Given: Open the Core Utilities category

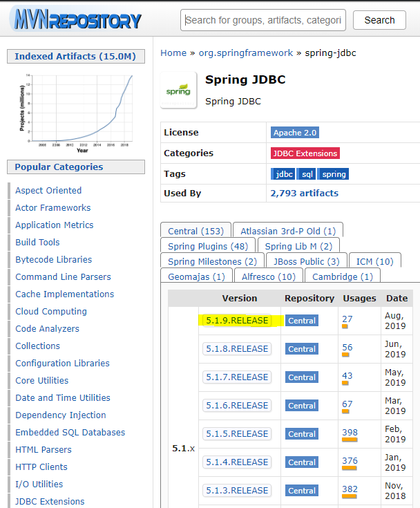Looking at the screenshot, I should click(x=42, y=380).
